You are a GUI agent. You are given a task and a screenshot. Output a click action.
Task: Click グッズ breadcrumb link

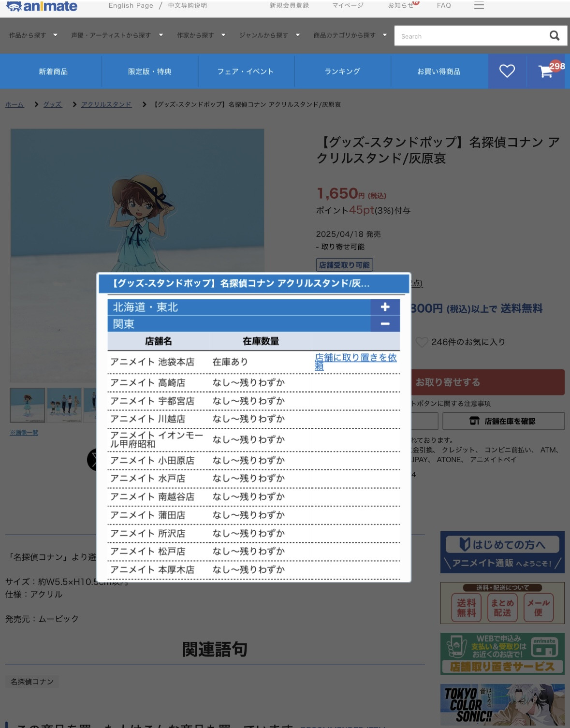pyautogui.click(x=52, y=104)
